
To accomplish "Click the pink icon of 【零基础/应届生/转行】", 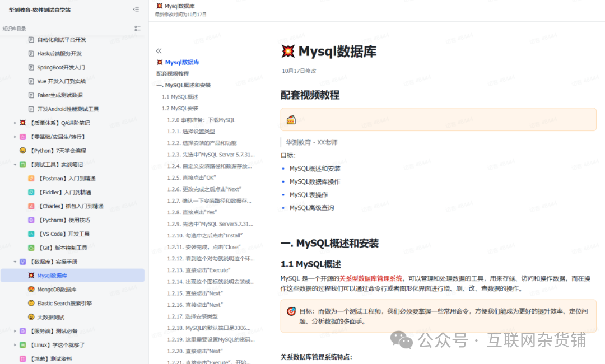I will [x=23, y=137].
